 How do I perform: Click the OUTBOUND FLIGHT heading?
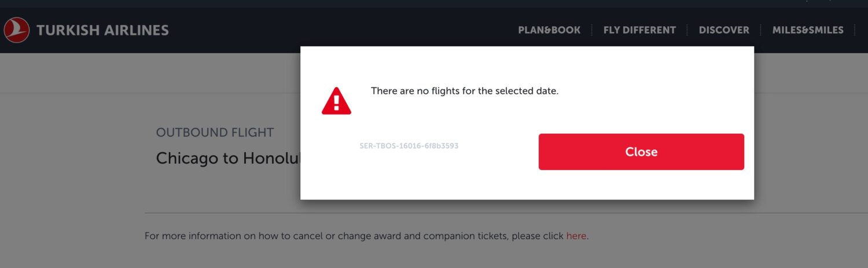(215, 133)
